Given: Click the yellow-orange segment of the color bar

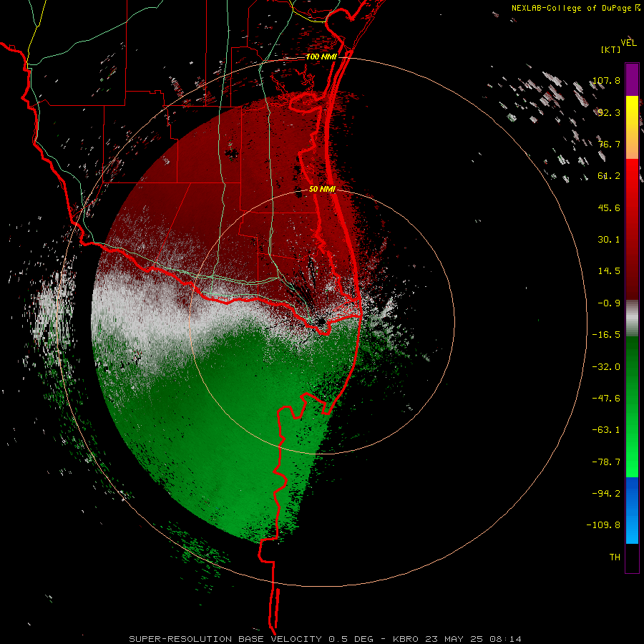Looking at the screenshot, I should 632,127.
